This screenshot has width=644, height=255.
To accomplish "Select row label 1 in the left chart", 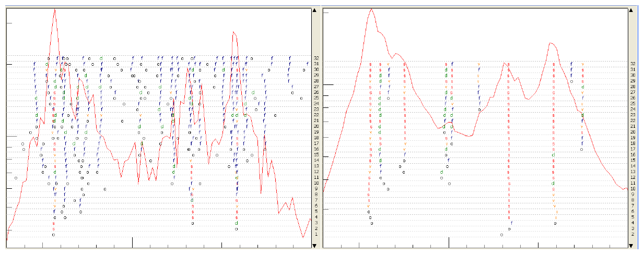I will 316,234.
